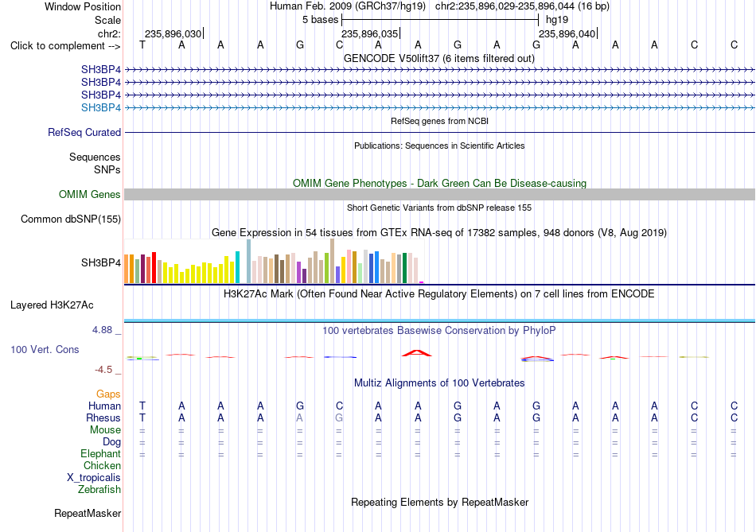Open the GTEx Gene Expression track title

click(x=439, y=232)
